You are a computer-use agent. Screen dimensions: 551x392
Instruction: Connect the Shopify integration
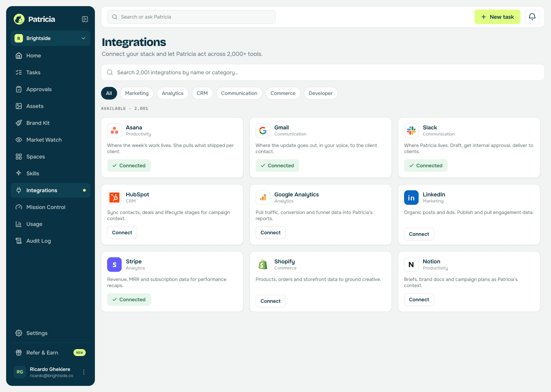271,301
